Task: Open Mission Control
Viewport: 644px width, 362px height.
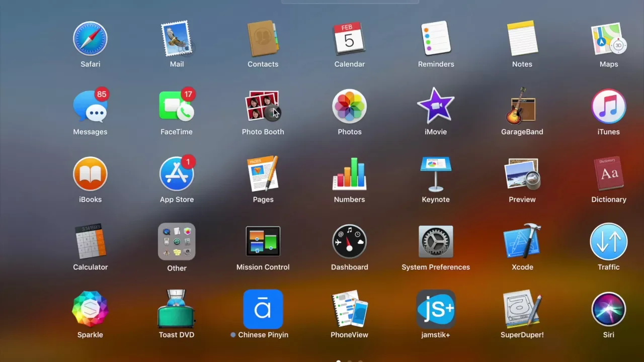Action: 263,242
